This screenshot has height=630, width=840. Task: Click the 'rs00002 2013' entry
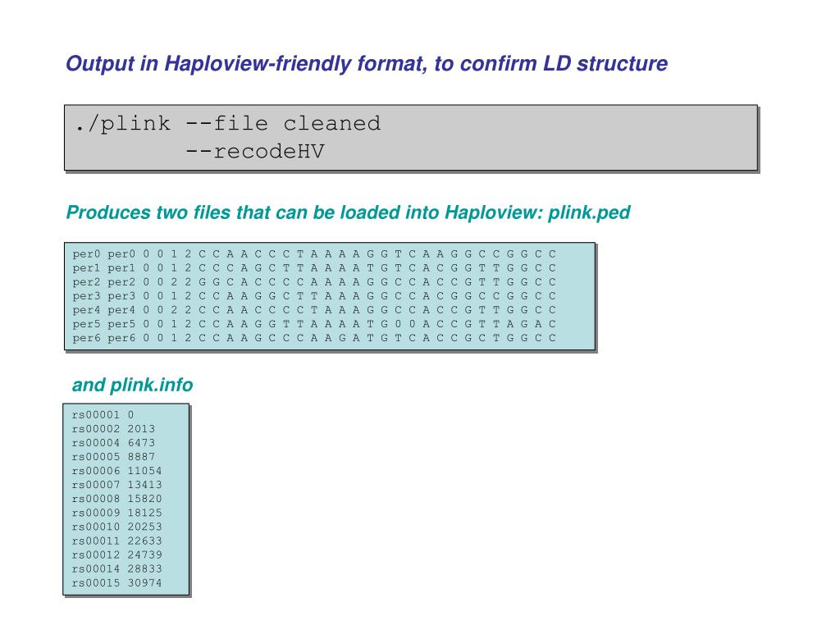[x=113, y=428]
